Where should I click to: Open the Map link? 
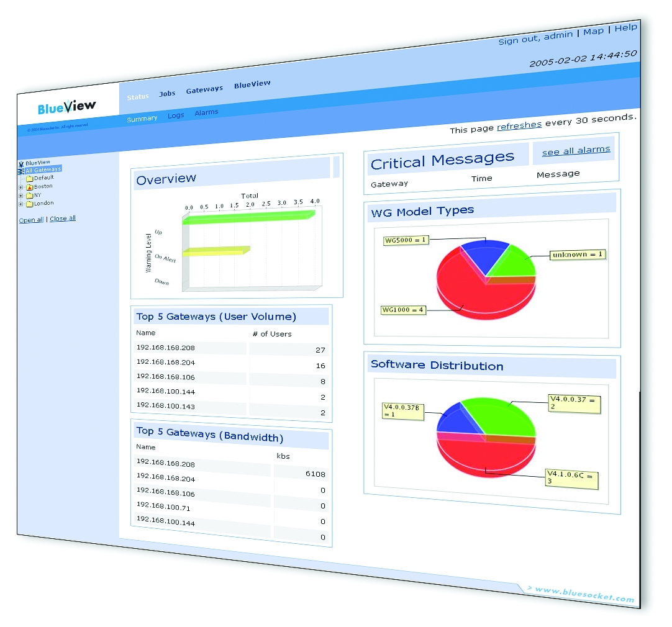(x=593, y=31)
